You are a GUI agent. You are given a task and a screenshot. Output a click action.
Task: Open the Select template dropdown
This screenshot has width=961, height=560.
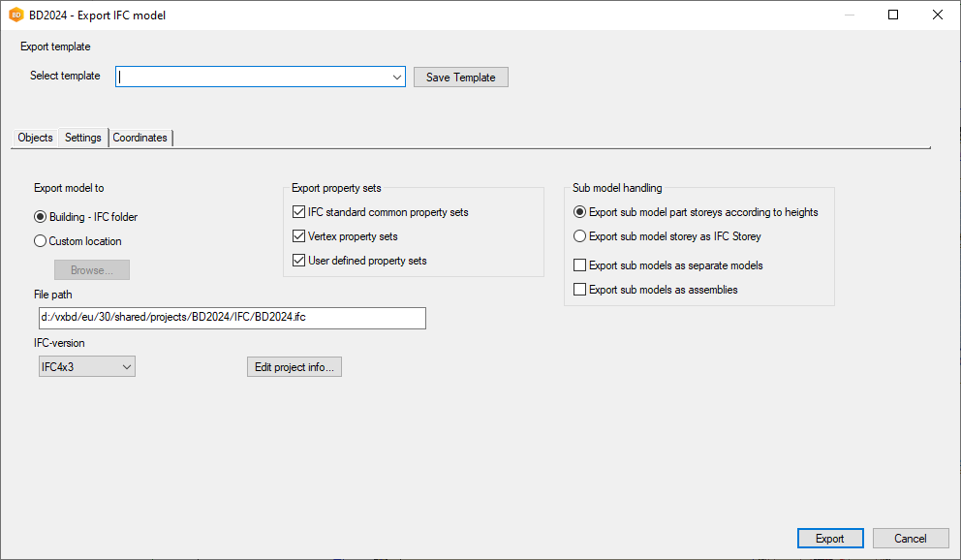point(396,77)
